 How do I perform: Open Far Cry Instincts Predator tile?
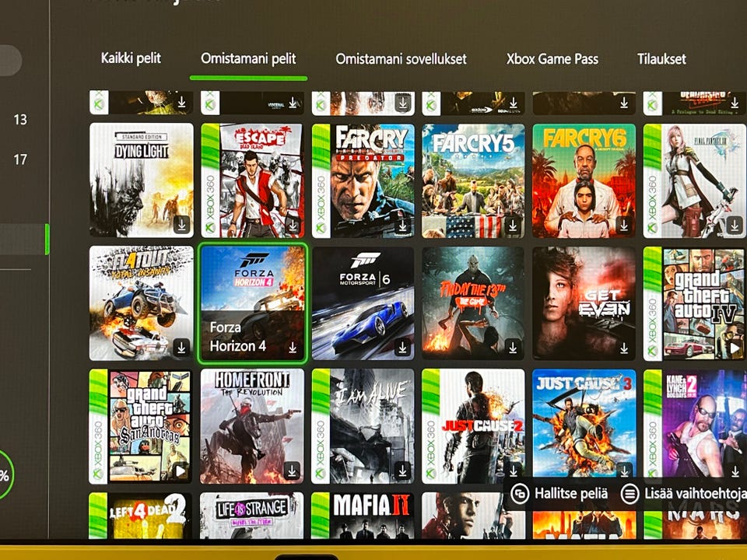click(363, 181)
